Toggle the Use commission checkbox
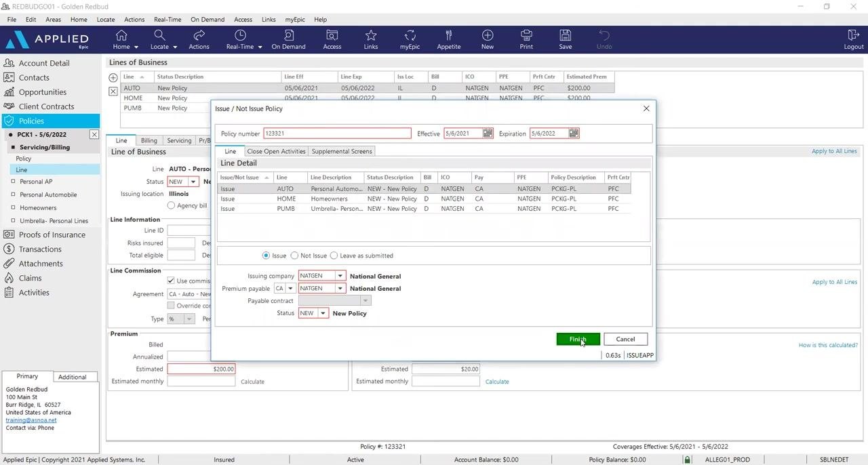 (x=171, y=281)
